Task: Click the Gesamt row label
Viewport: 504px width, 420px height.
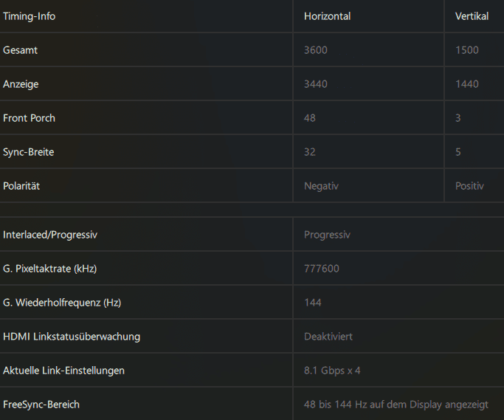Action: (21, 50)
